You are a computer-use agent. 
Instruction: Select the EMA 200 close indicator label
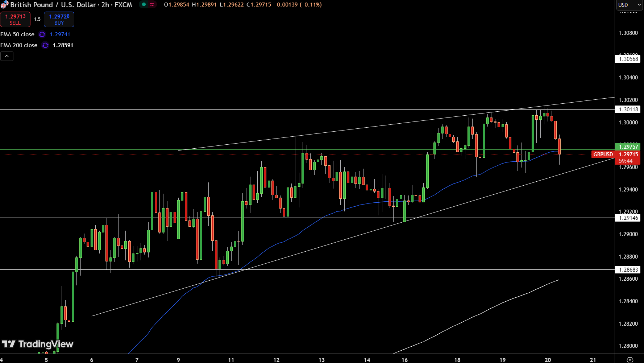coord(19,45)
